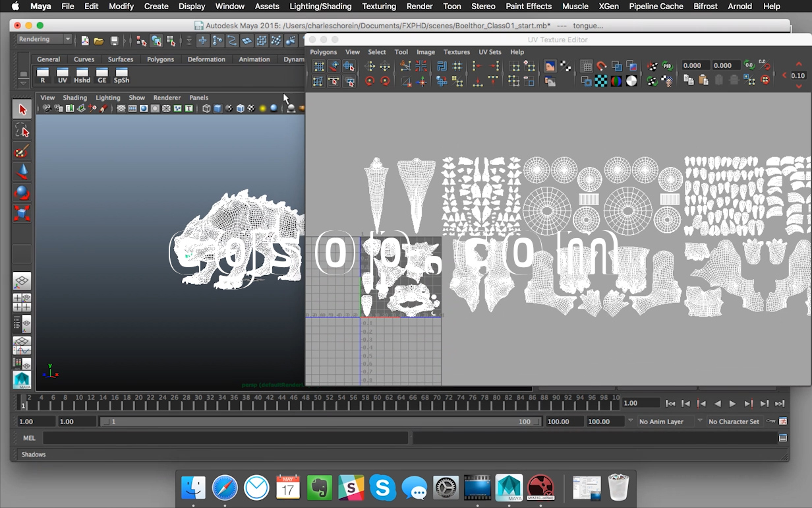
Task: Click the open scene folder icon
Action: pyautogui.click(x=99, y=41)
